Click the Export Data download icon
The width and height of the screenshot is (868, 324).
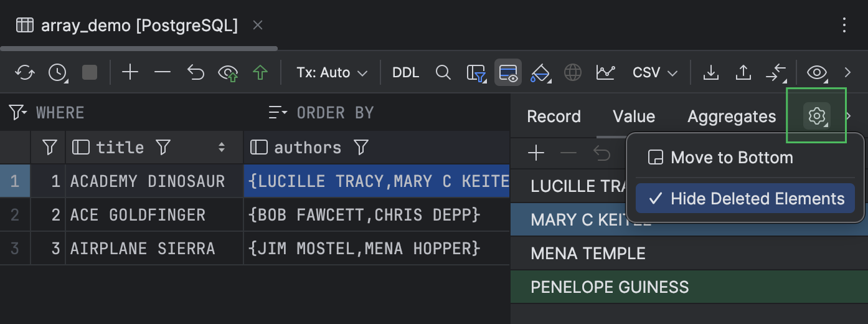[x=710, y=72]
